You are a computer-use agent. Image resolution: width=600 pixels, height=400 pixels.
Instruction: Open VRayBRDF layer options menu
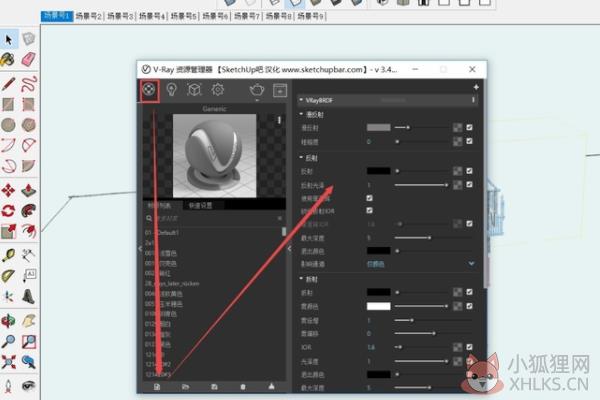(x=473, y=100)
